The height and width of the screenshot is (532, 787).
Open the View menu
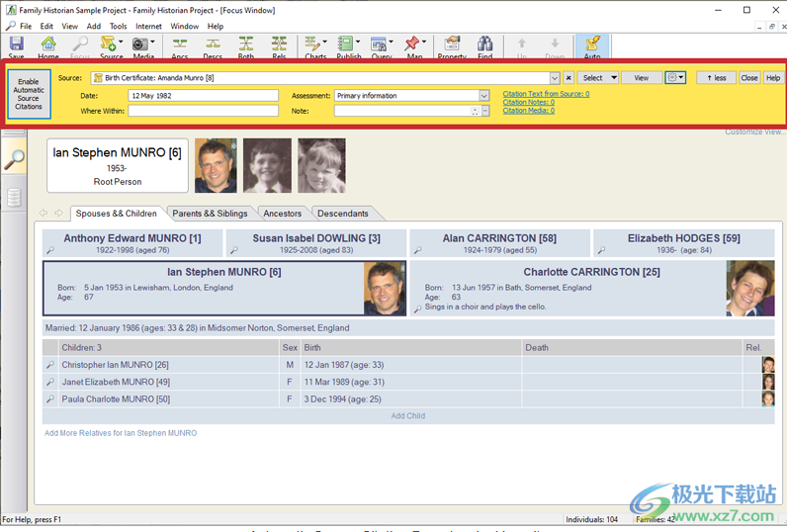pos(70,26)
